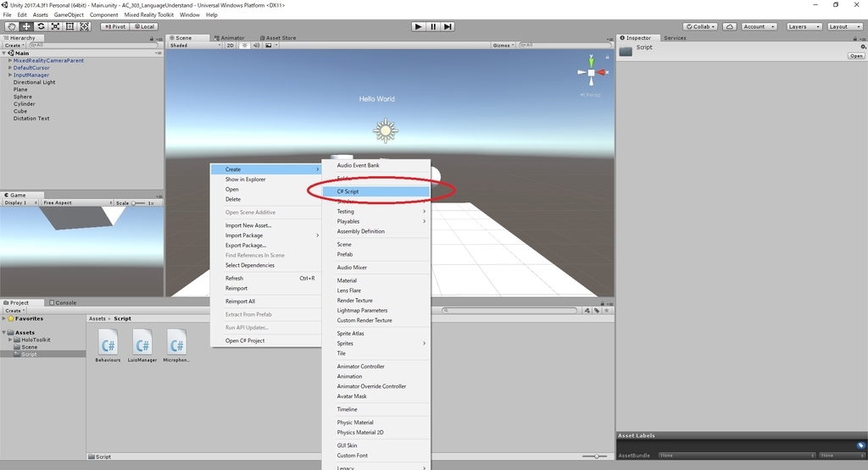868x470 pixels.
Task: Adjust the Game view Scale slider
Action: point(138,203)
